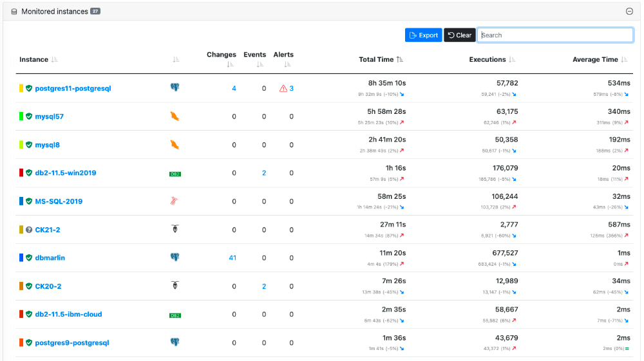Open db2-11.5-ibm-cloud instance
The image size is (644, 361).
click(x=68, y=315)
